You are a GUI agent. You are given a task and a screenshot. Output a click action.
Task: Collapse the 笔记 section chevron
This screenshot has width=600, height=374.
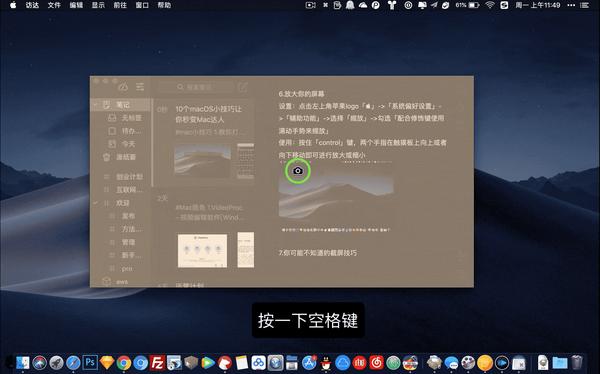(96, 105)
